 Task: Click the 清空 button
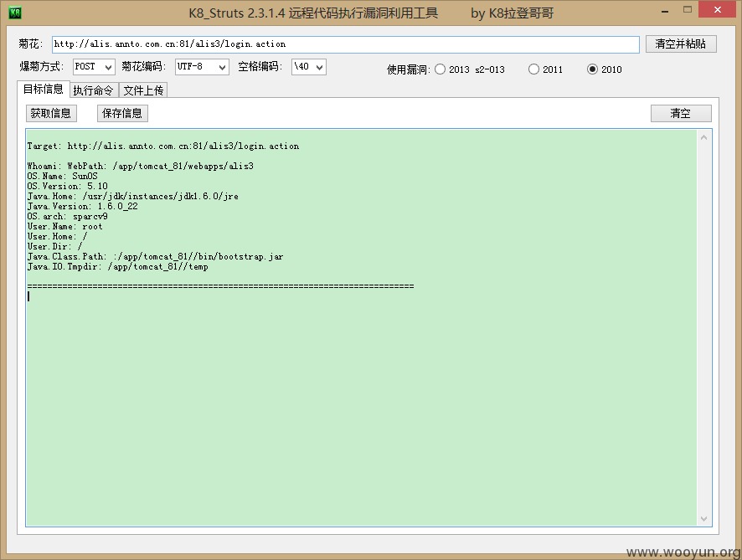coord(681,113)
